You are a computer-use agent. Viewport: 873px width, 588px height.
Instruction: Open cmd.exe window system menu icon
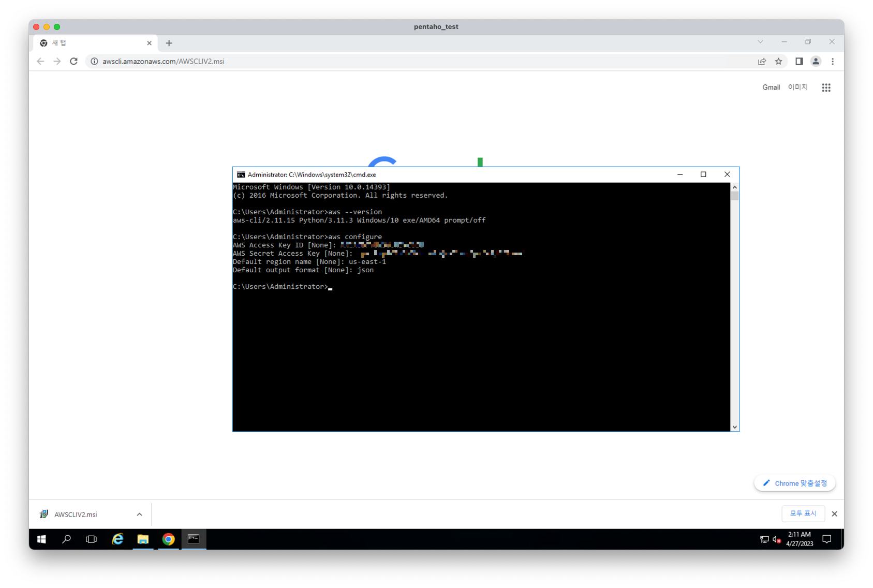[x=241, y=175]
